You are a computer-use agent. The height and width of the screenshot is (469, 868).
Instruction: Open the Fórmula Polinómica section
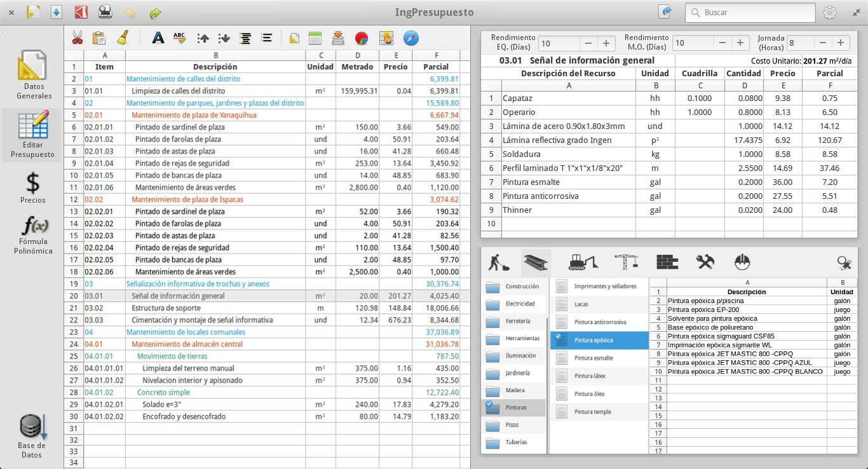33,234
